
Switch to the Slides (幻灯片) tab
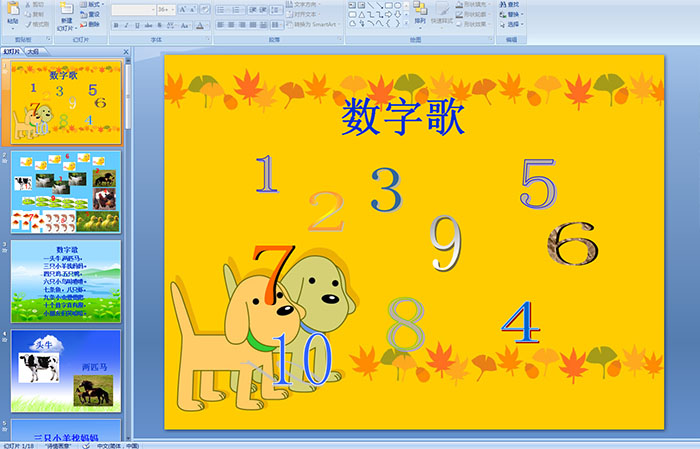coord(11,51)
